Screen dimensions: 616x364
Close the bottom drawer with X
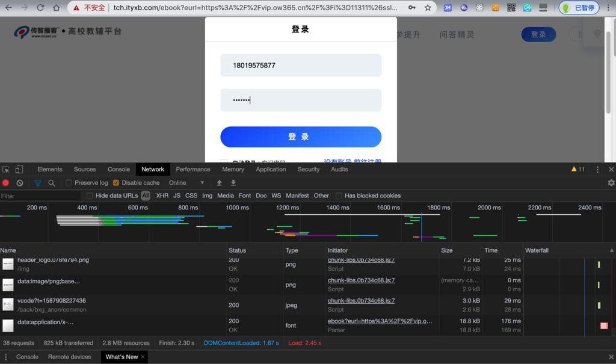(611, 357)
